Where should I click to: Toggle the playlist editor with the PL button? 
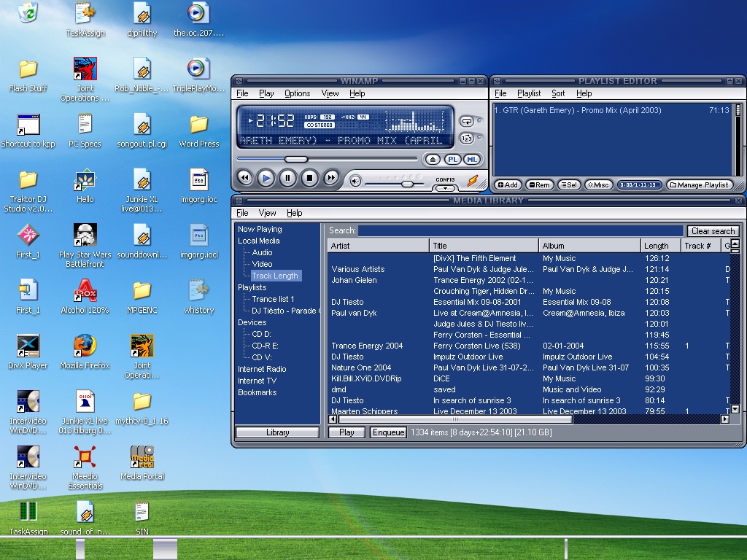tap(452, 160)
